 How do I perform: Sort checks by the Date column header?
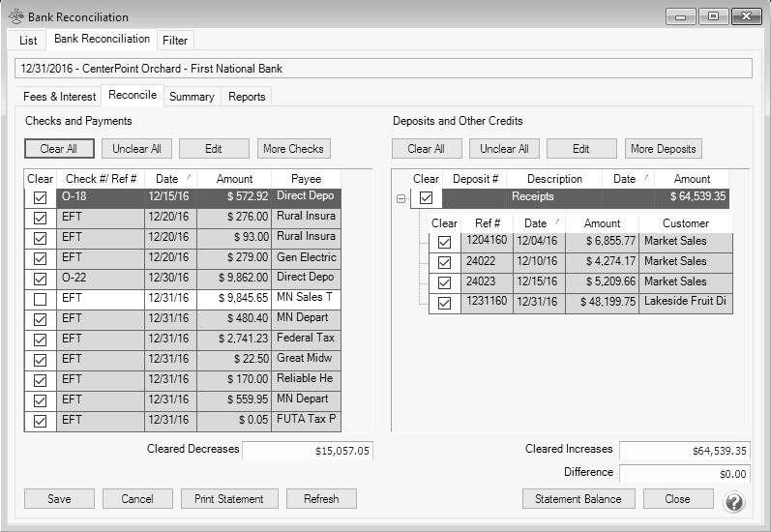[169, 179]
